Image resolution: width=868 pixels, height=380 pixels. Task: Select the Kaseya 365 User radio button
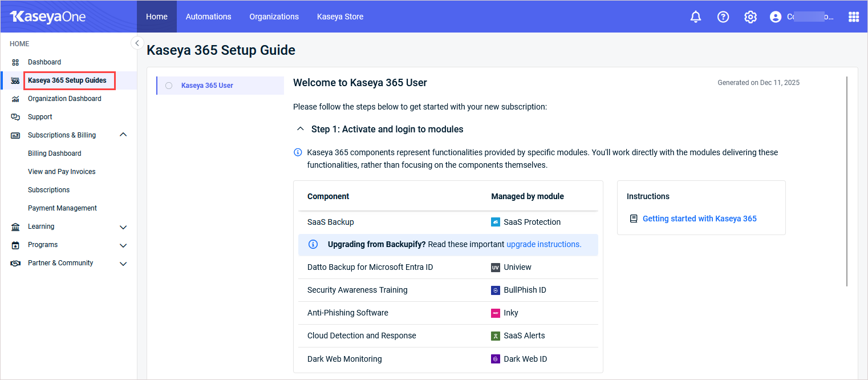[x=169, y=86]
